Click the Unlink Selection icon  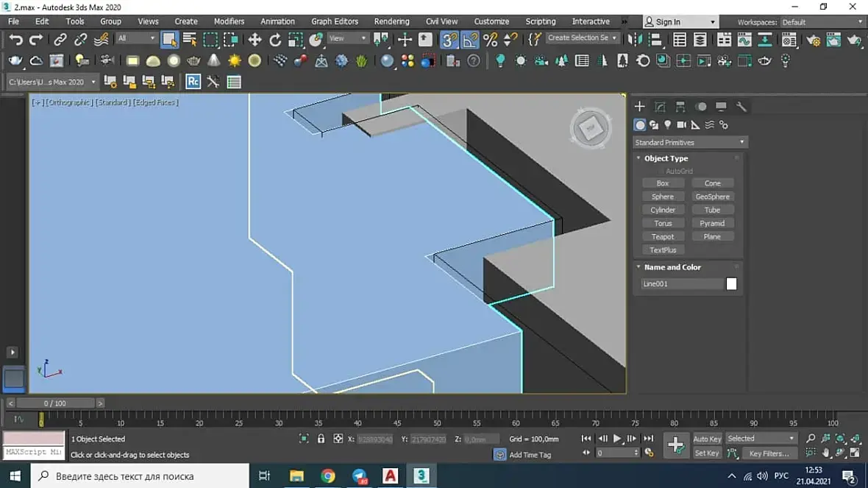pos(81,40)
